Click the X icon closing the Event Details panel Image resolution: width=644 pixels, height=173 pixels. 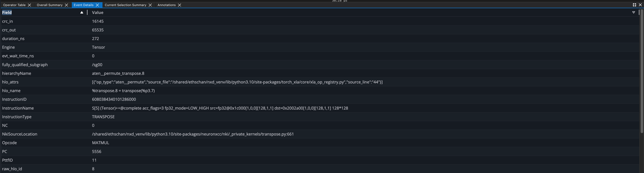tap(640, 5)
